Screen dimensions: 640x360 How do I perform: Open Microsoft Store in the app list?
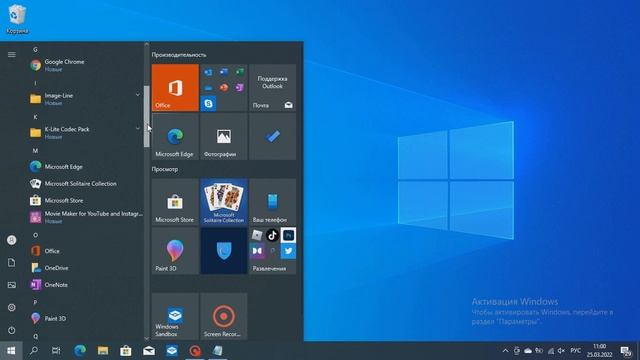click(86, 200)
